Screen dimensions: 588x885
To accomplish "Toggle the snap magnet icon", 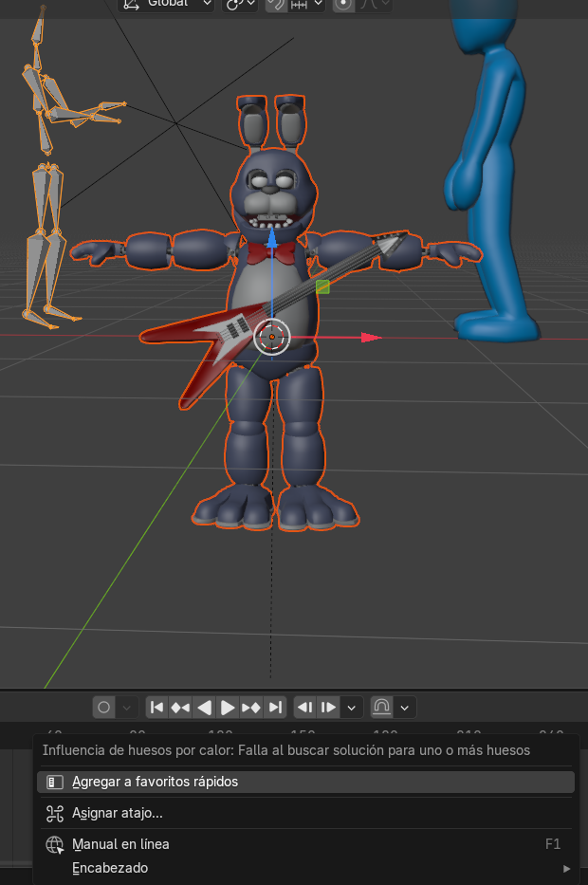I will point(276,4).
